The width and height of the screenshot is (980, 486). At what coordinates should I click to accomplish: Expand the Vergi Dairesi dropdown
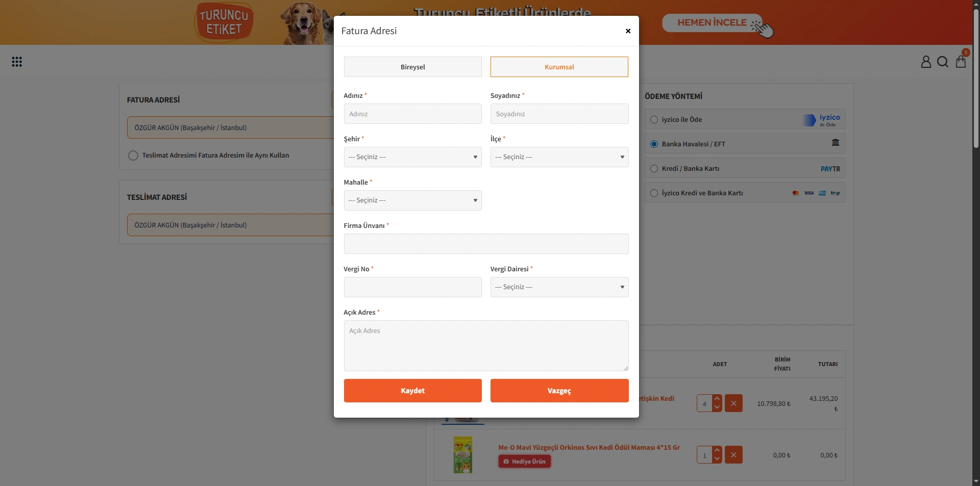click(559, 287)
